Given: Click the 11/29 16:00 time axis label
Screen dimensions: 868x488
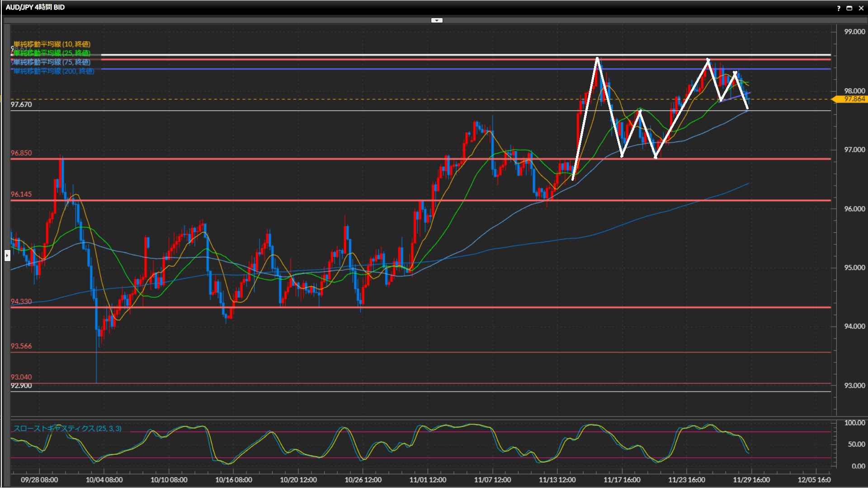Looking at the screenshot, I should [x=751, y=480].
